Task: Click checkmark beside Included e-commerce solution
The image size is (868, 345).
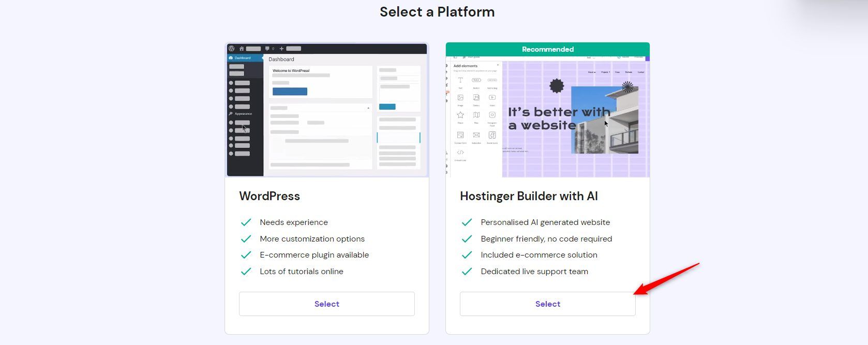Action: tap(467, 255)
